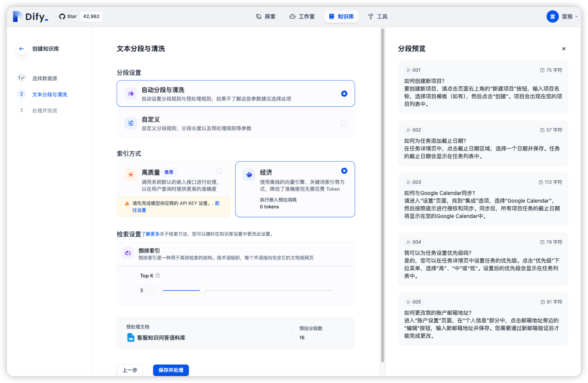Click the '0 tokens' estimate text
This screenshot has width=588, height=383.
click(x=269, y=207)
